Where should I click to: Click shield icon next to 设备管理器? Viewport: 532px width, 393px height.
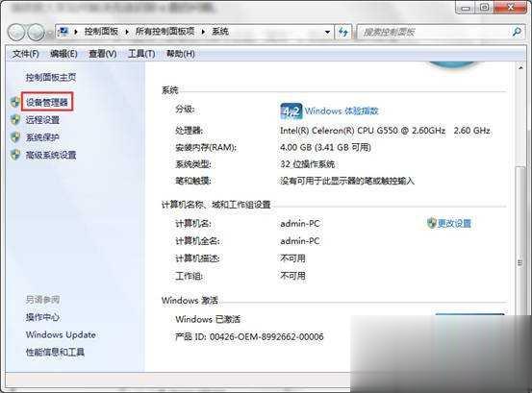15,102
